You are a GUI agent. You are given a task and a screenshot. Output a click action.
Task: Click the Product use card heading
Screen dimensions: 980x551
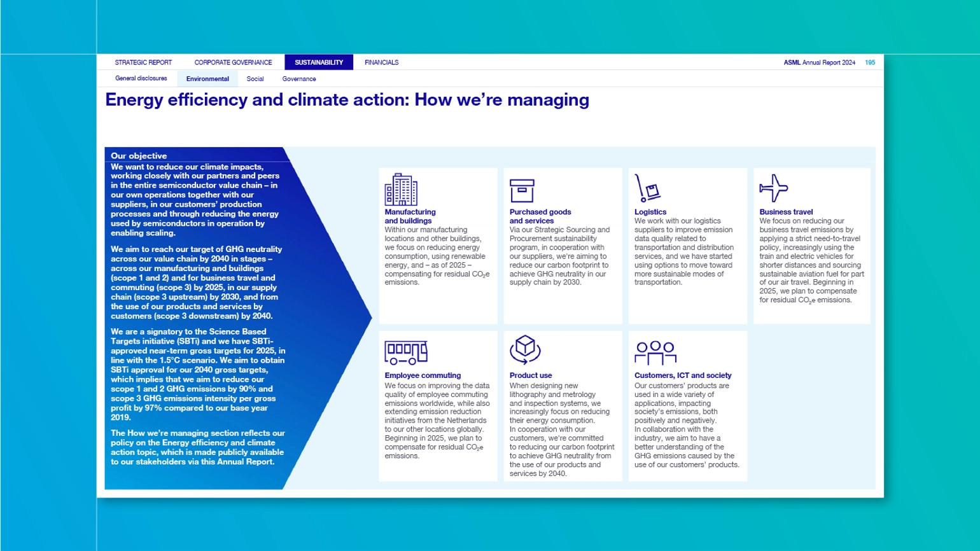pos(530,375)
